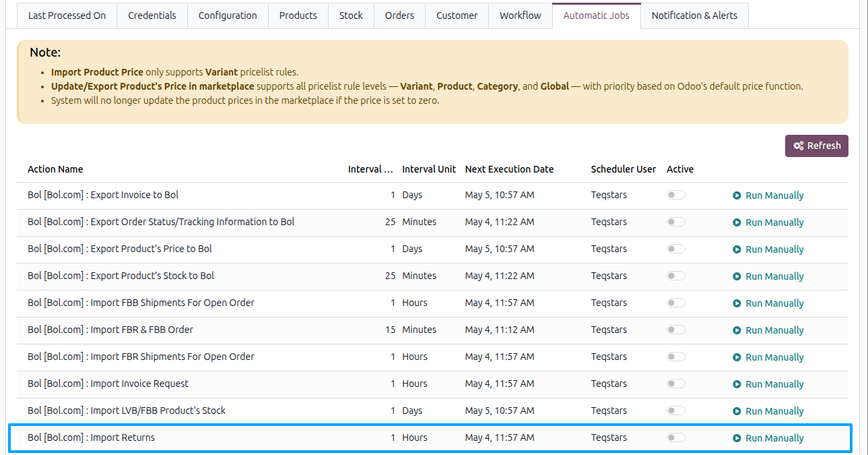Open the 'Export Invoice to Bol' job row
This screenshot has height=455, width=868.
point(432,195)
